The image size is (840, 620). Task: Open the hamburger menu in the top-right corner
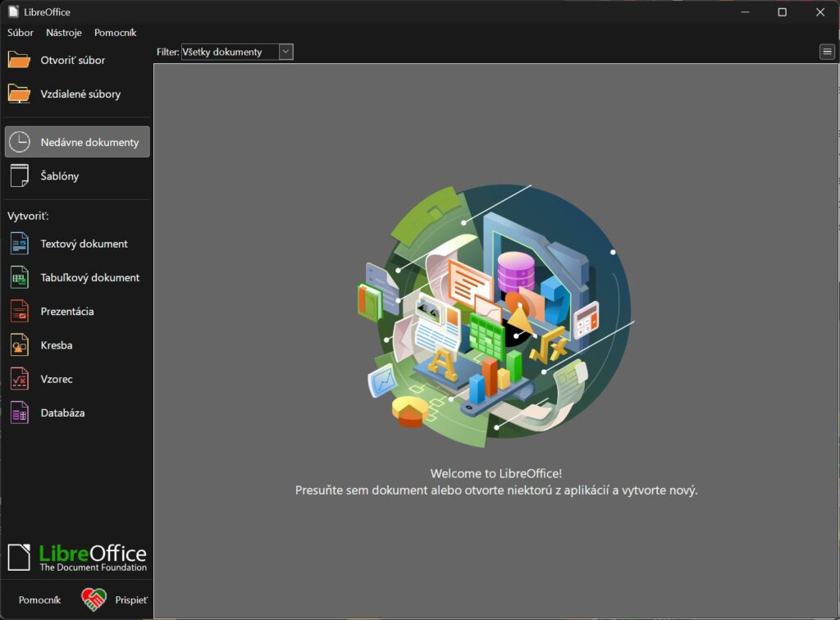pyautogui.click(x=826, y=51)
